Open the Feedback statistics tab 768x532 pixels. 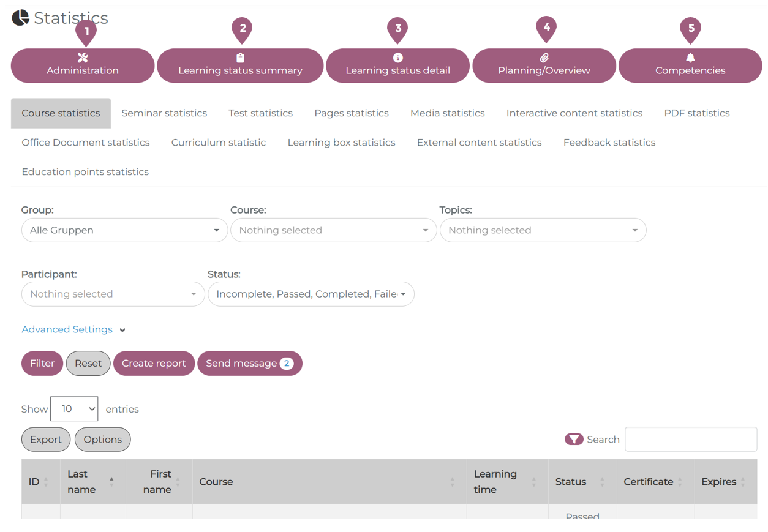[609, 143]
